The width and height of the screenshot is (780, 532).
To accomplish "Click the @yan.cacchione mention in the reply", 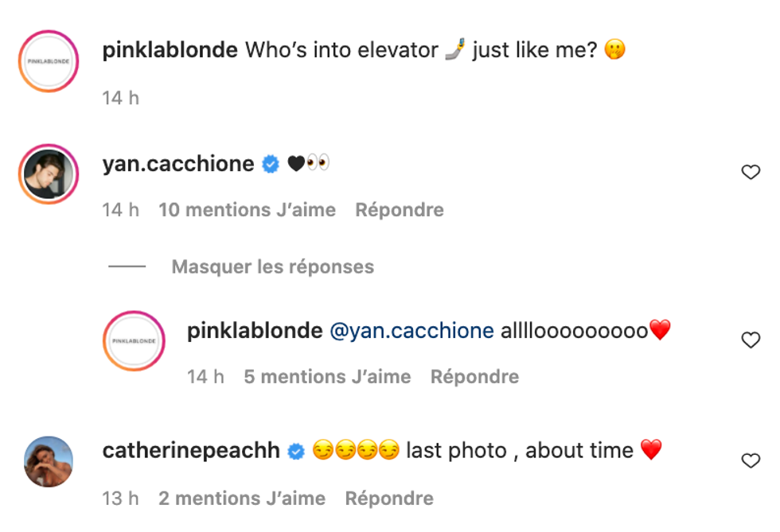I will (411, 331).
